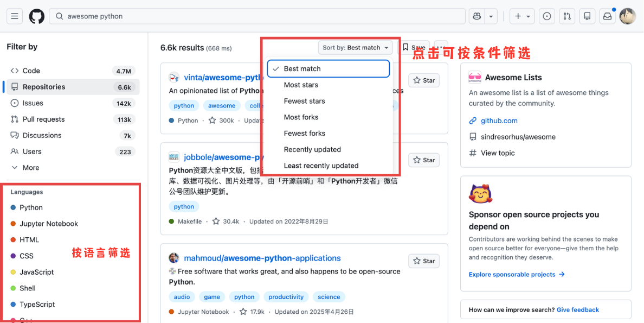Viewport: 644px width, 323px height.
Task: Expand the Copilot dropdown arrow
Action: (491, 16)
